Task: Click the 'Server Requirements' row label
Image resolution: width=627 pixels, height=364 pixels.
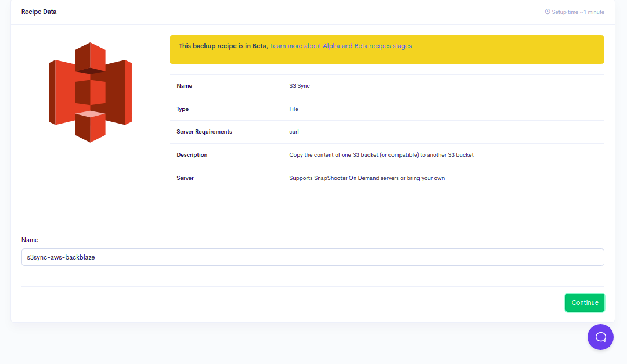Action: 204,132
